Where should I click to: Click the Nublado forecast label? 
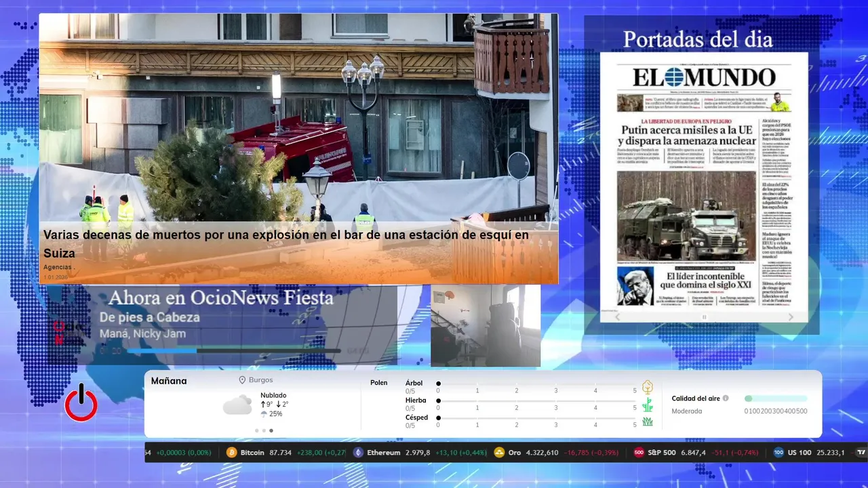click(273, 395)
